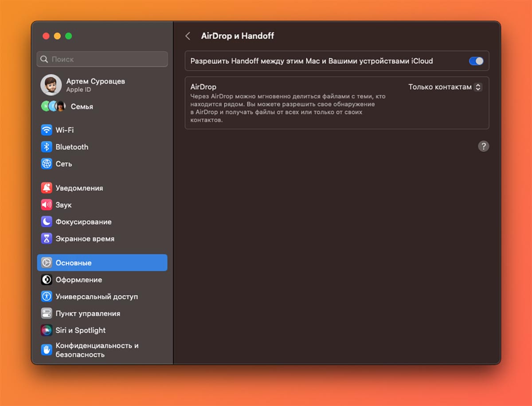Open the Звук label in sidebar

[63, 205]
